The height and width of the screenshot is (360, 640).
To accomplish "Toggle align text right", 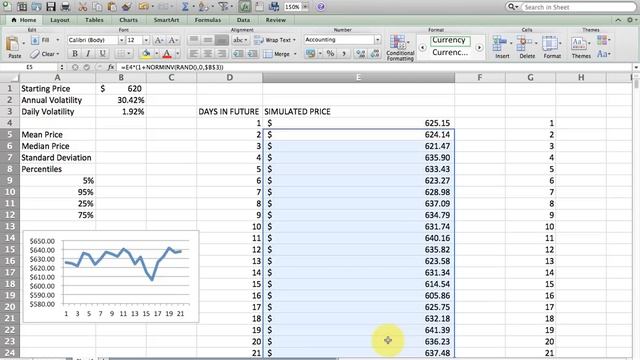I will pos(222,53).
